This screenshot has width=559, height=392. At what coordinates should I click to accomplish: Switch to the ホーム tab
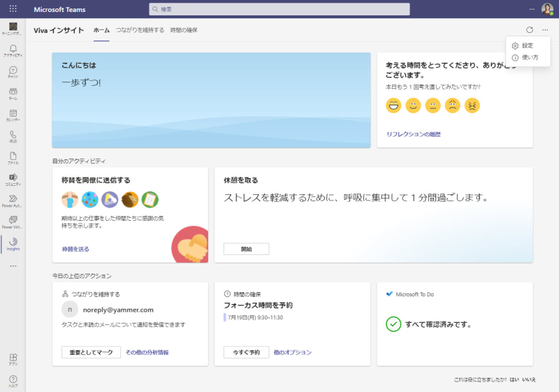click(x=101, y=30)
